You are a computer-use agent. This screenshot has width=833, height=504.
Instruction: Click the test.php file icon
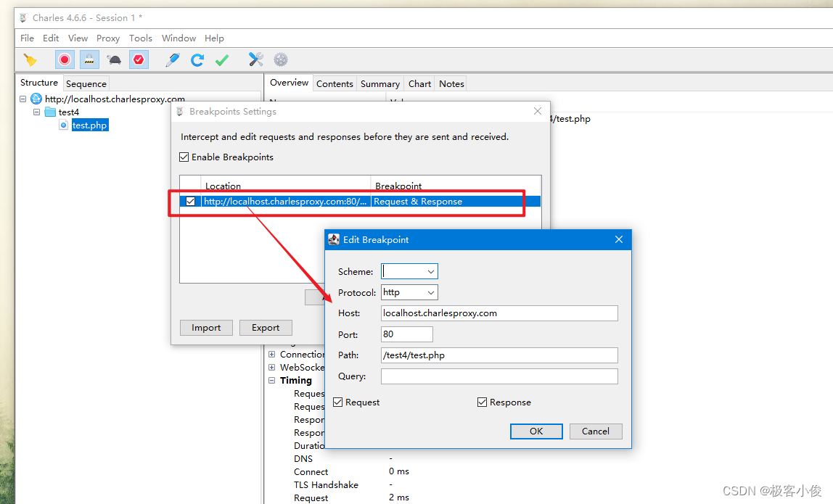tap(63, 125)
